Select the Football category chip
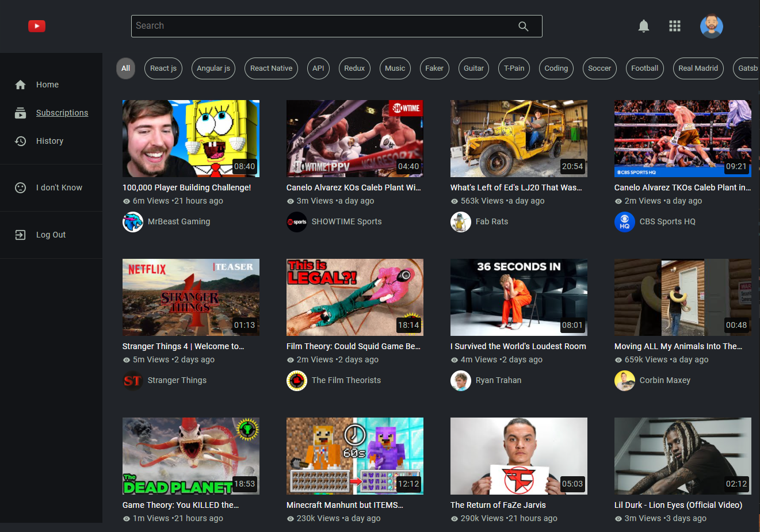The height and width of the screenshot is (532, 760). pyautogui.click(x=645, y=68)
